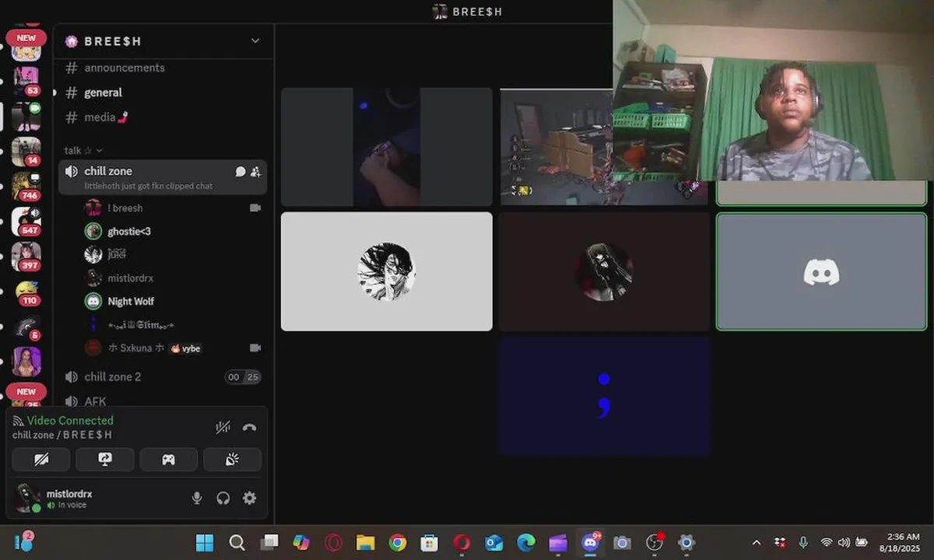Open server with 746 notification badge

[26, 187]
